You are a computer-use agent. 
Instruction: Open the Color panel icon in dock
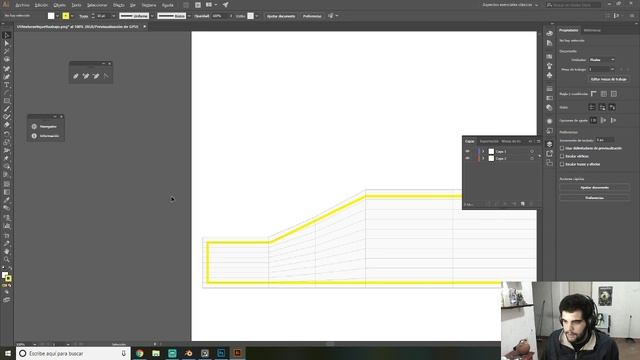(549, 33)
